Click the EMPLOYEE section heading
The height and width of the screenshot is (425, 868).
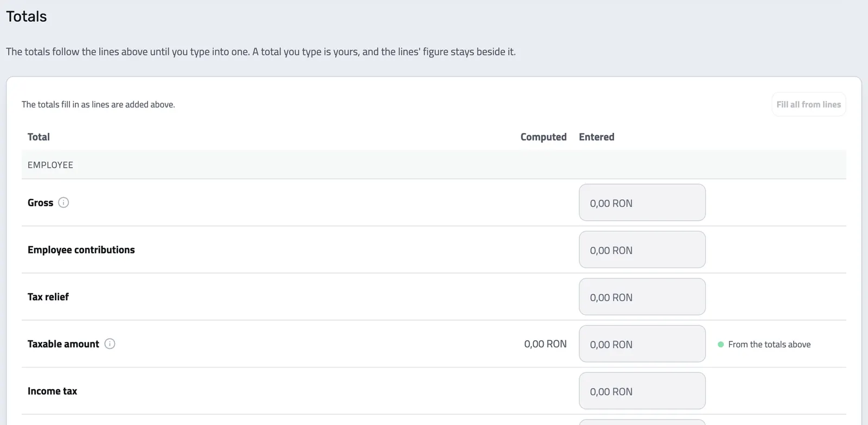[50, 165]
